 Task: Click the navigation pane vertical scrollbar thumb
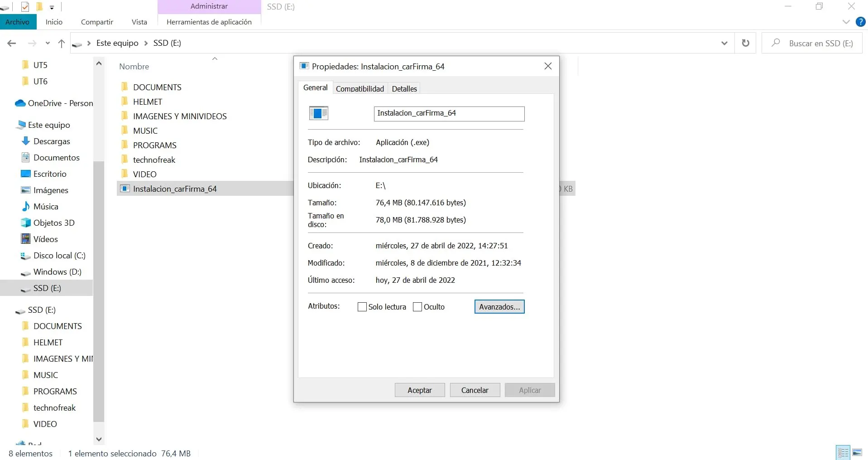point(99,291)
